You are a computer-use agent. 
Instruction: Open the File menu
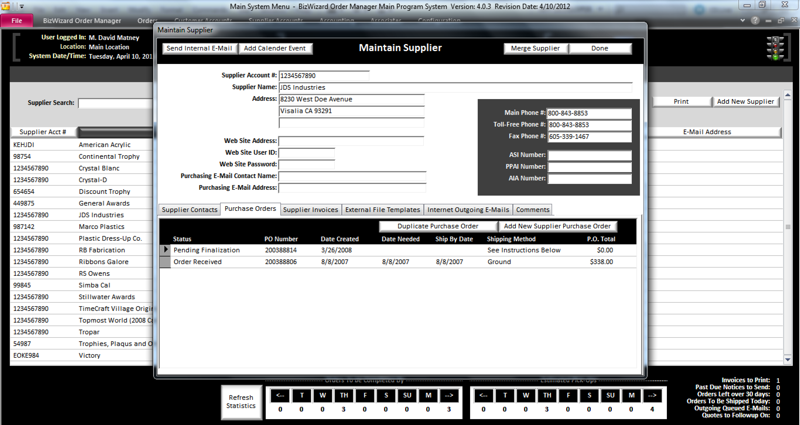pyautogui.click(x=17, y=20)
